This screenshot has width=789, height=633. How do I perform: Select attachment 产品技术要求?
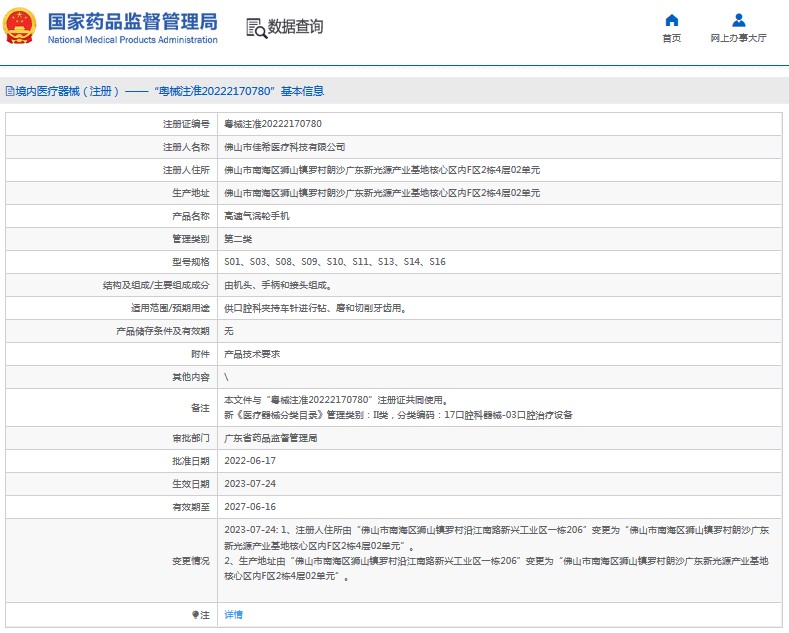tap(252, 354)
